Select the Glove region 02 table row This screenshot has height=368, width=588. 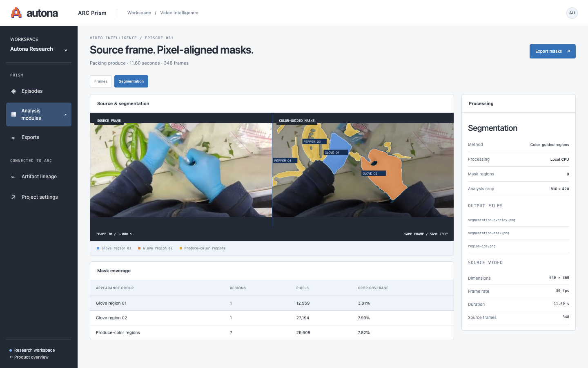(272, 318)
